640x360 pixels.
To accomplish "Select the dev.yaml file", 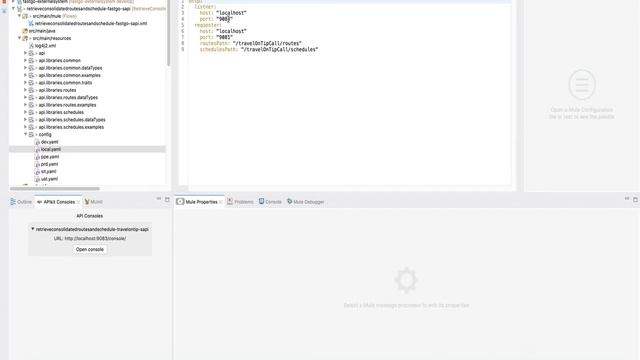I will click(x=49, y=142).
